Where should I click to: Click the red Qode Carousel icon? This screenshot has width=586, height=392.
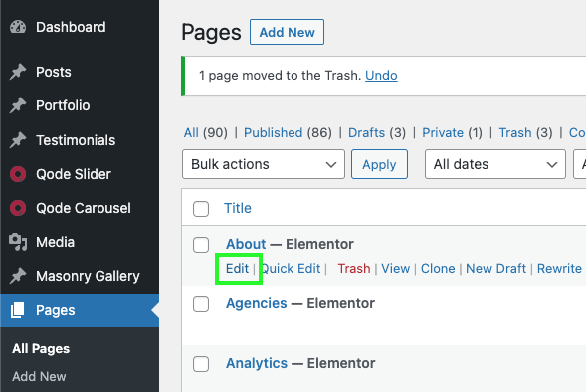coord(18,208)
